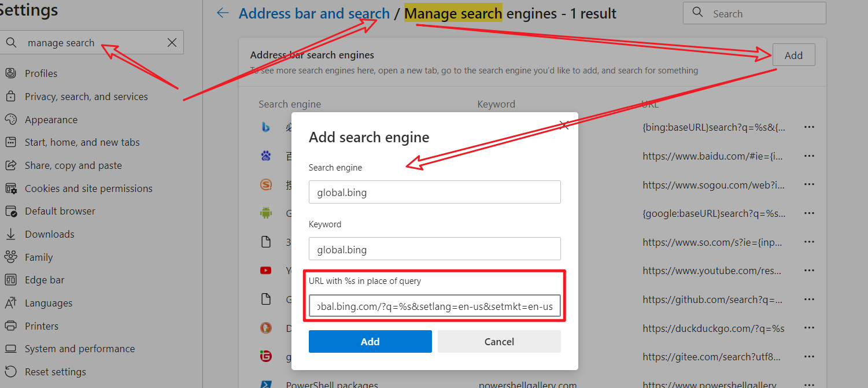
Task: Open Default browser settings page
Action: 60,211
